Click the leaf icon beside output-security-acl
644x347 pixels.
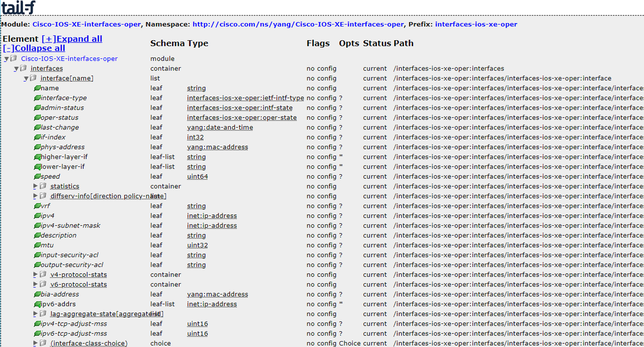pos(37,265)
